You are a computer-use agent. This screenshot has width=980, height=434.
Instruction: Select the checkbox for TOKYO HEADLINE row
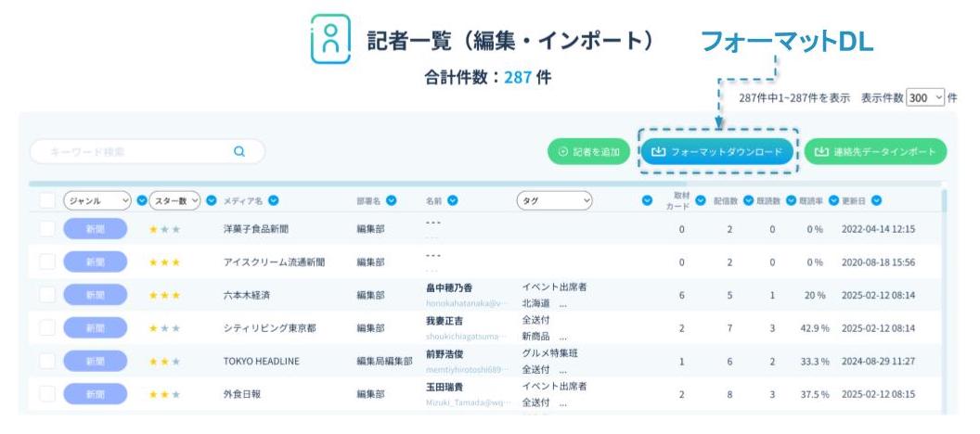pos(47,361)
